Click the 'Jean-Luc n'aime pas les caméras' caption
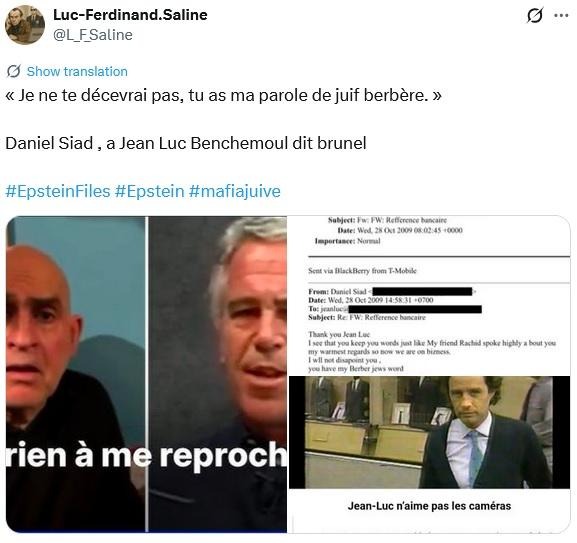The height and width of the screenshot is (543, 577). tap(429, 506)
